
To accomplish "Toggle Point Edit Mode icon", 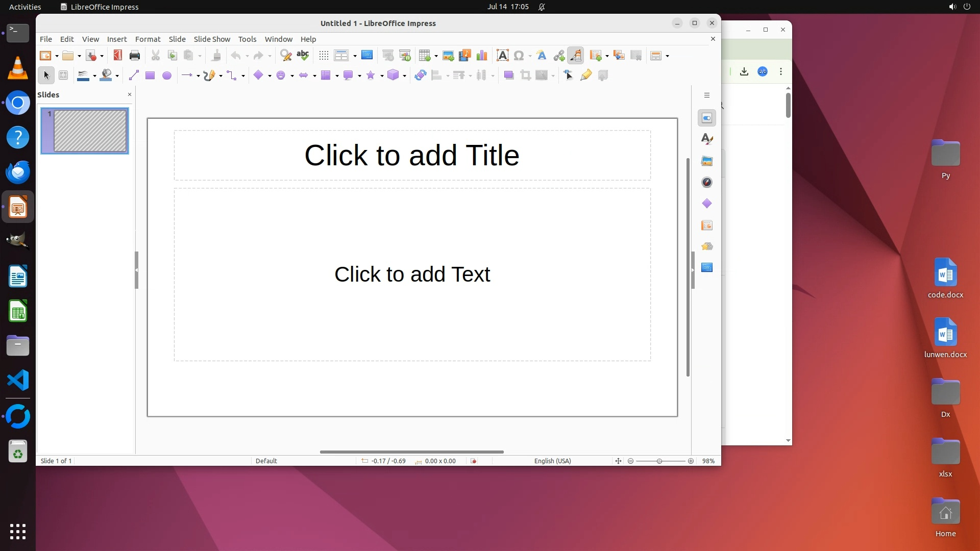I will pyautogui.click(x=569, y=76).
